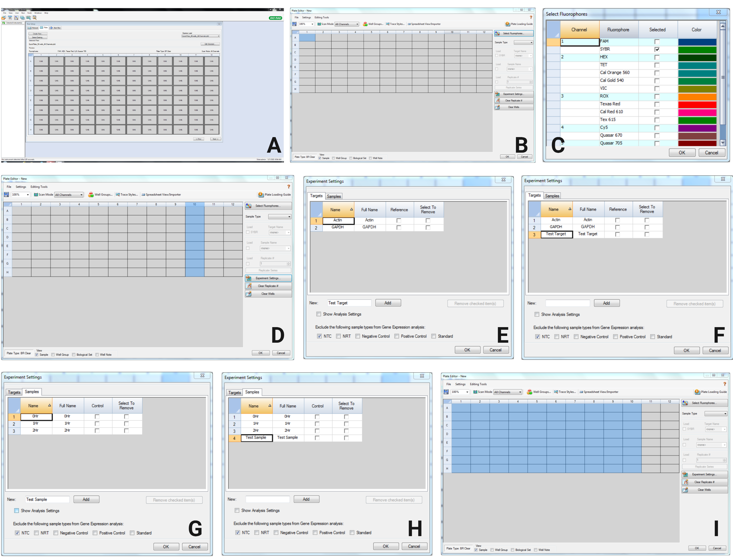
Task: Enable Show Analysis Settings in panel G
Action: (x=17, y=510)
